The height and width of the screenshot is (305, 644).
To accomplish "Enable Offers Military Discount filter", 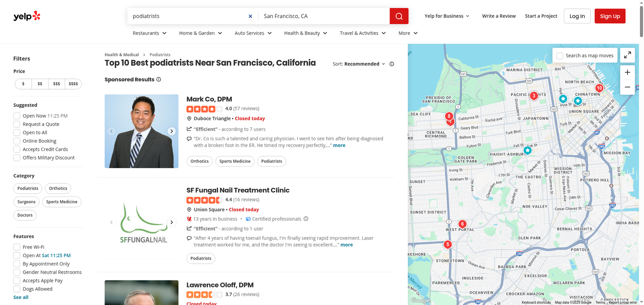I will click(x=17, y=158).
